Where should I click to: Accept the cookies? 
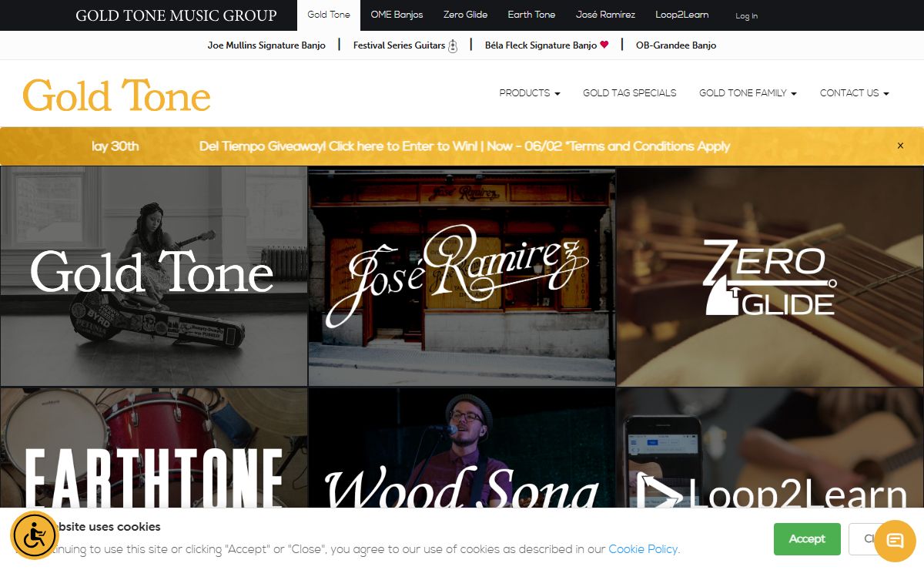pos(807,539)
